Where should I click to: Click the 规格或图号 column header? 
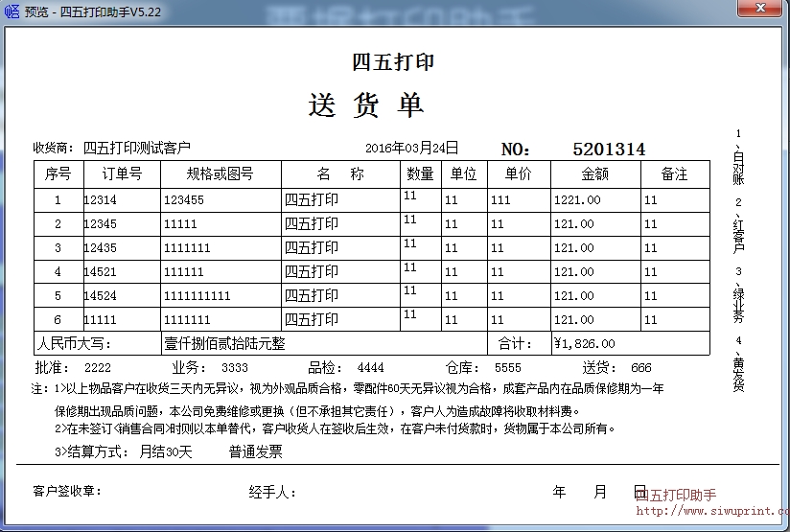pyautogui.click(x=221, y=173)
